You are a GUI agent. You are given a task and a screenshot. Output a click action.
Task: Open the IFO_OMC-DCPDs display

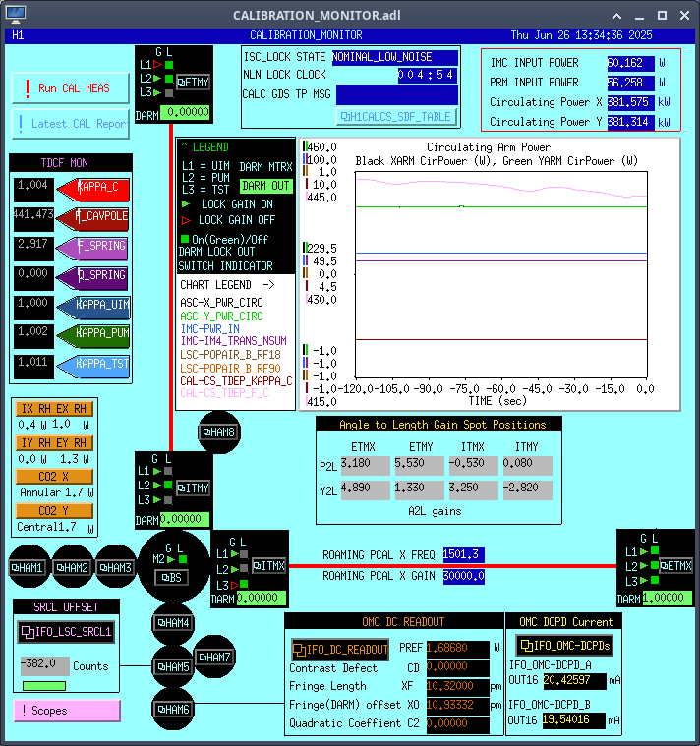564,646
